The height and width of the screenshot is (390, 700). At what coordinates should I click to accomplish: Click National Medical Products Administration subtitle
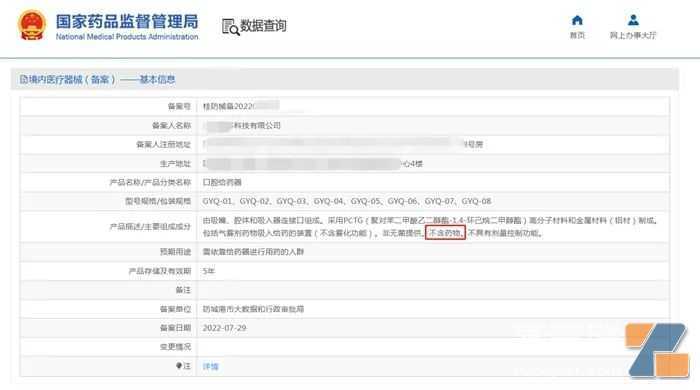127,37
